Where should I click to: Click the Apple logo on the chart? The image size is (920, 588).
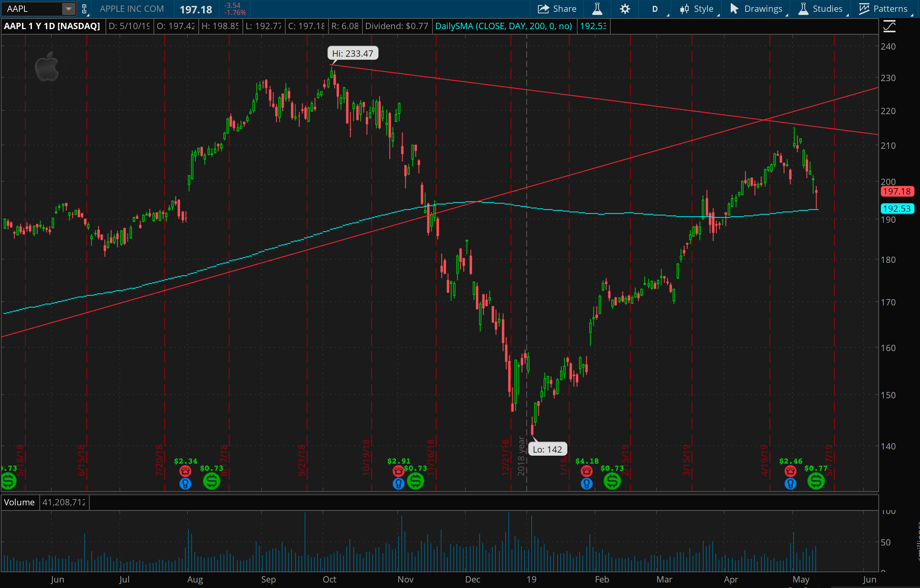[x=47, y=66]
